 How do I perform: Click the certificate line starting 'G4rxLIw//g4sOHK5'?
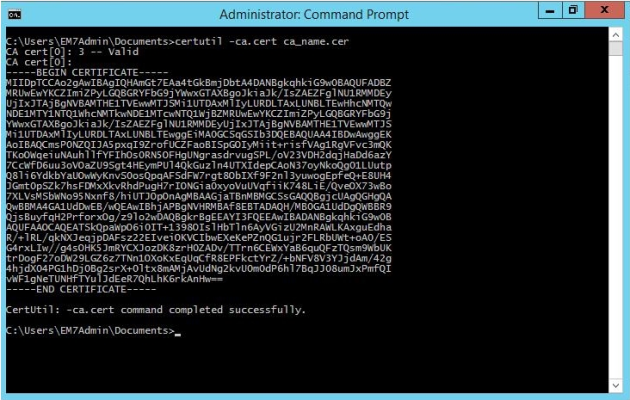point(198,248)
